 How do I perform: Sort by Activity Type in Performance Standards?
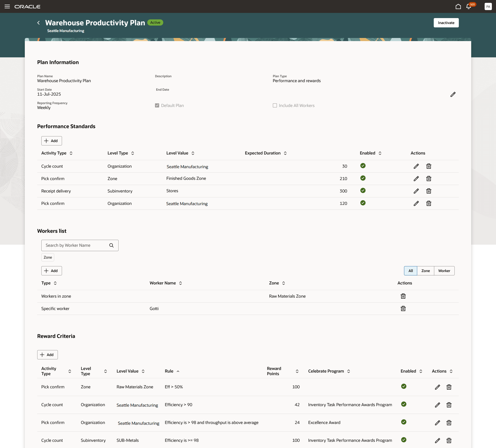[x=71, y=153]
